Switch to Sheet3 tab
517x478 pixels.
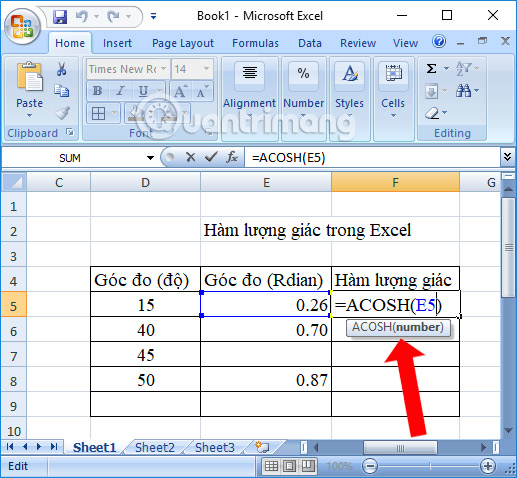215,447
